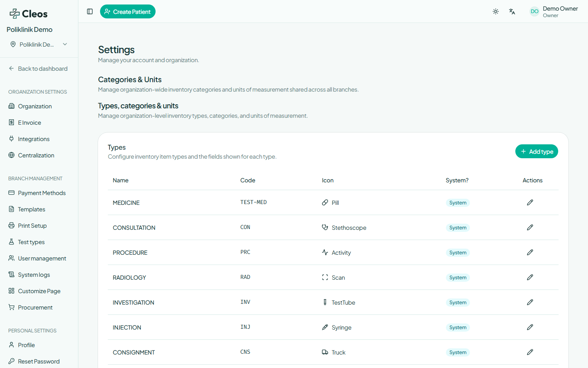Click the RAD code cell

[245, 277]
